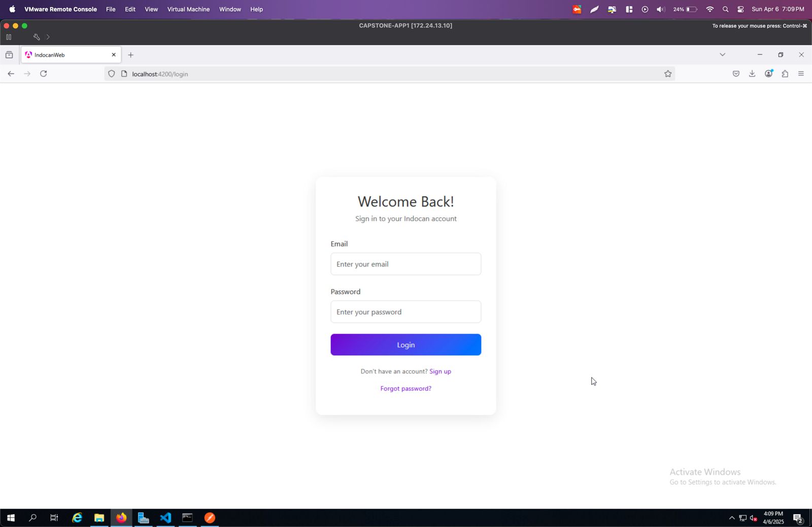Open Windows taskbar search

coord(32,518)
